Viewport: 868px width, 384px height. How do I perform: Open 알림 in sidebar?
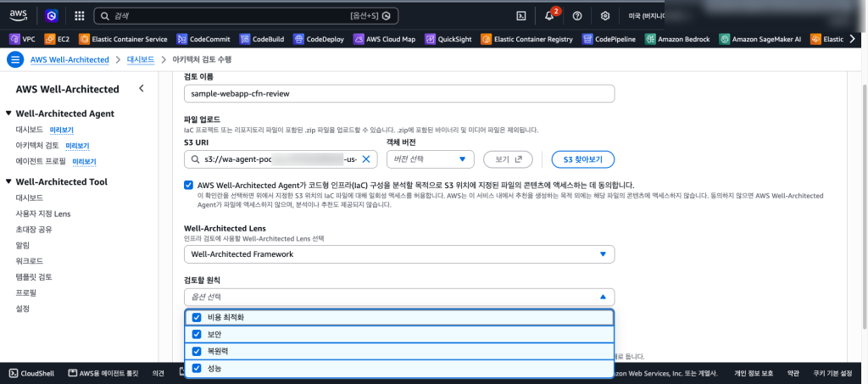[23, 245]
